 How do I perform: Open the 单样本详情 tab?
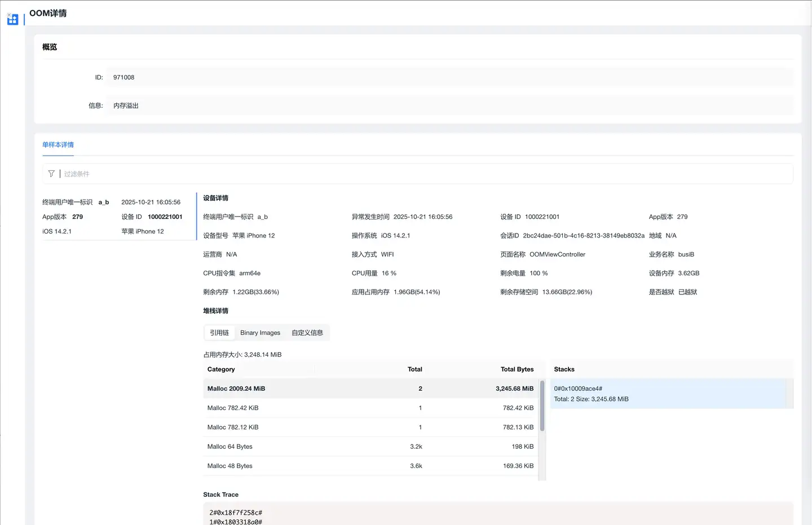coord(58,145)
